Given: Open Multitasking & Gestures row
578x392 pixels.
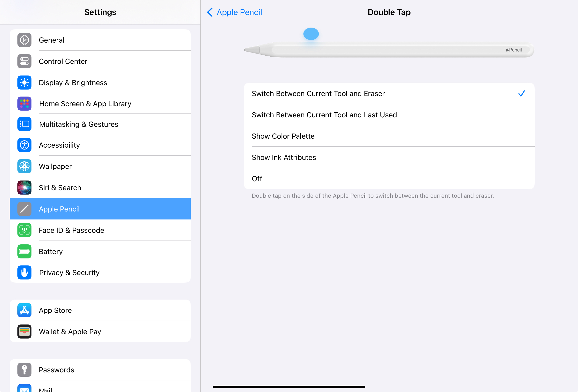Looking at the screenshot, I should [100, 124].
